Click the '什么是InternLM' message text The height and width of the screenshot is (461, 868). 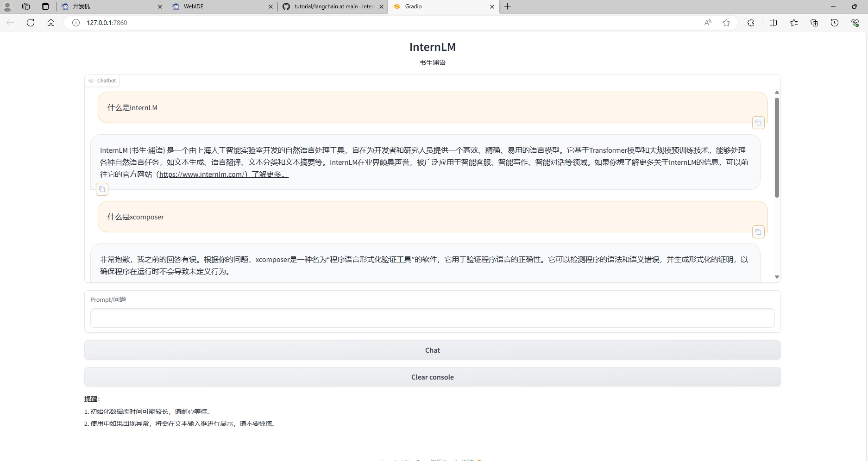pyautogui.click(x=132, y=108)
